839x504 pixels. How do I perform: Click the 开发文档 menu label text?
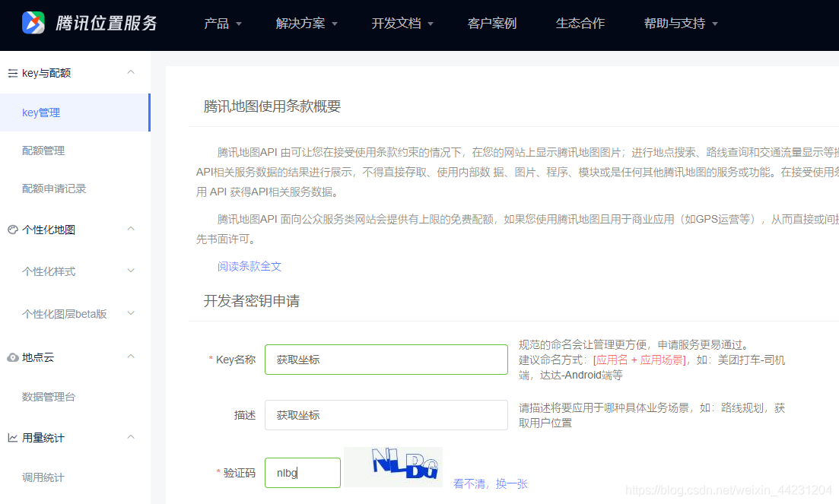[x=396, y=24]
